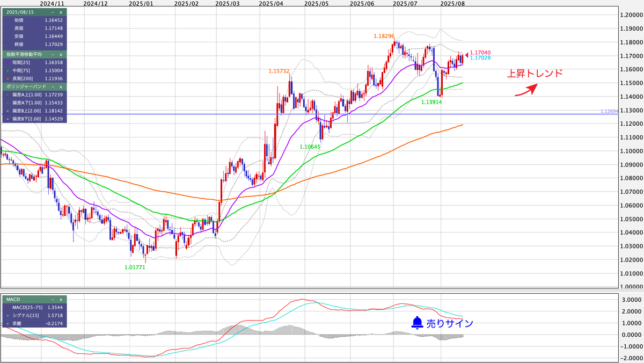Click the red price marker arrow at 1.17040
This screenshot has height=363, width=644.
click(467, 55)
